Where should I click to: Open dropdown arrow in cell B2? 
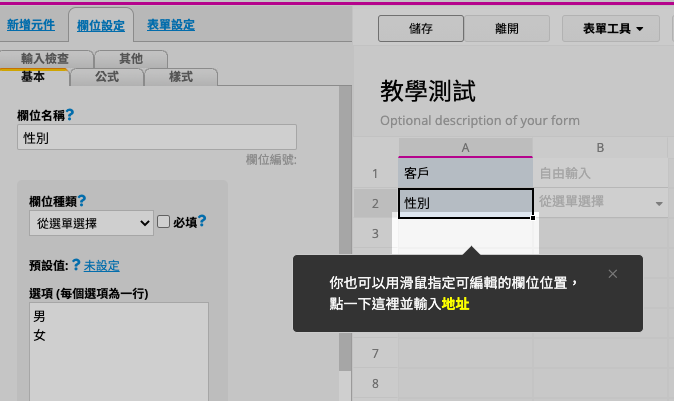659,203
